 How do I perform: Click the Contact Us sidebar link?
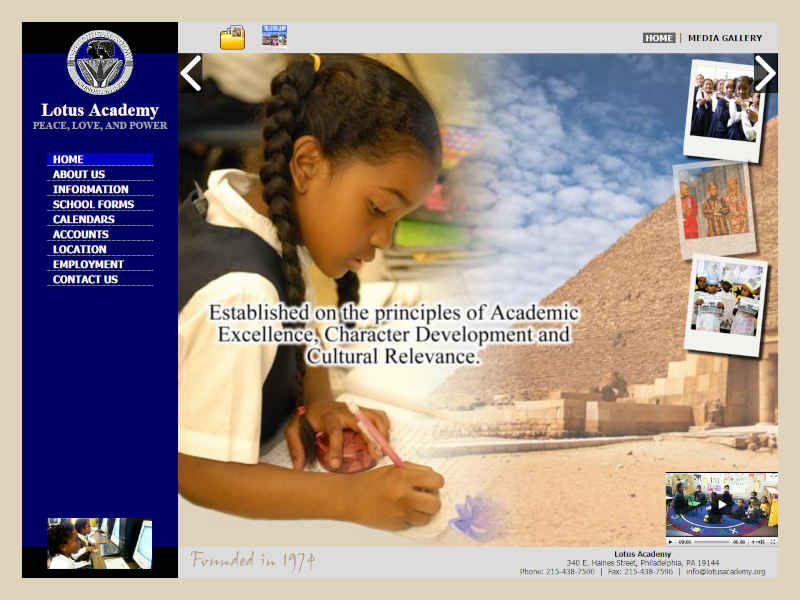pos(85,279)
